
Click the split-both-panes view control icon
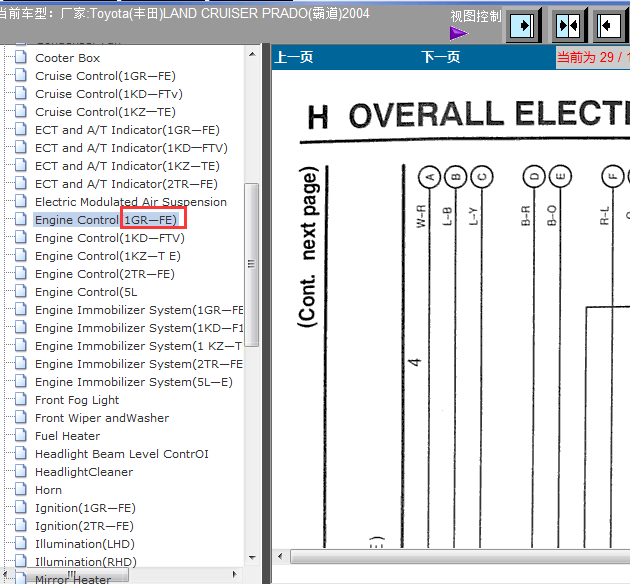[568, 26]
